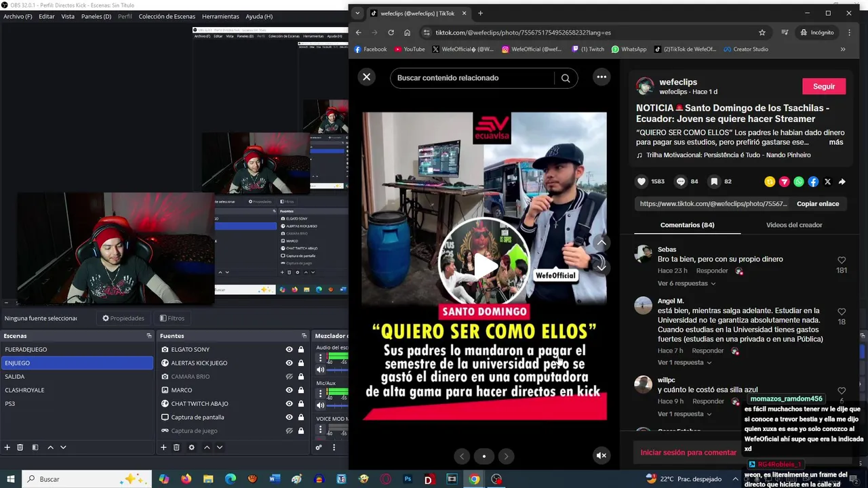The width and height of the screenshot is (868, 488).
Task: Show the Captura de juego source
Action: coord(290,431)
